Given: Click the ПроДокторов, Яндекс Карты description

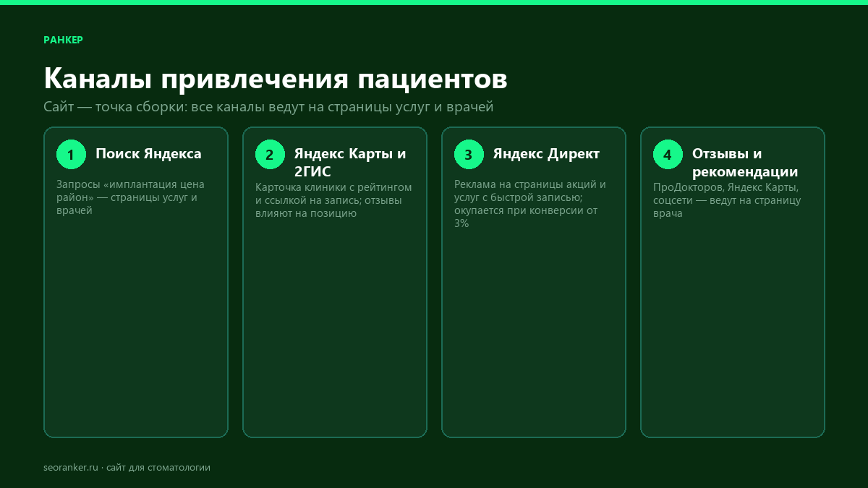Looking at the screenshot, I should click(x=727, y=200).
